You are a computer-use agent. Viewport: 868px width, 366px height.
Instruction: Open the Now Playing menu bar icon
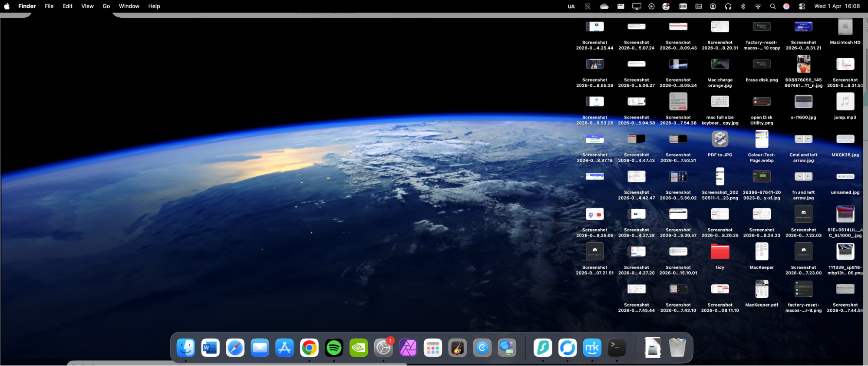[652, 6]
